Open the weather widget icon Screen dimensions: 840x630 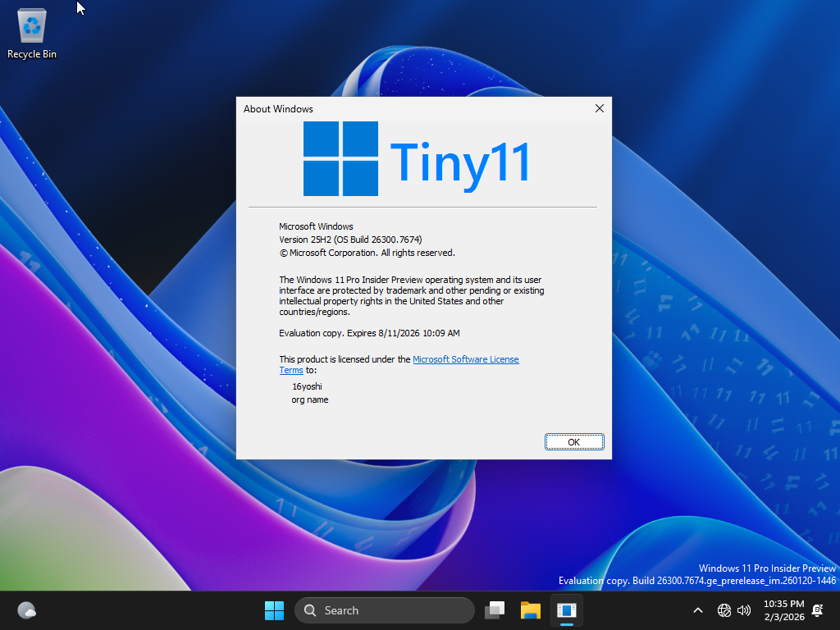point(27,610)
